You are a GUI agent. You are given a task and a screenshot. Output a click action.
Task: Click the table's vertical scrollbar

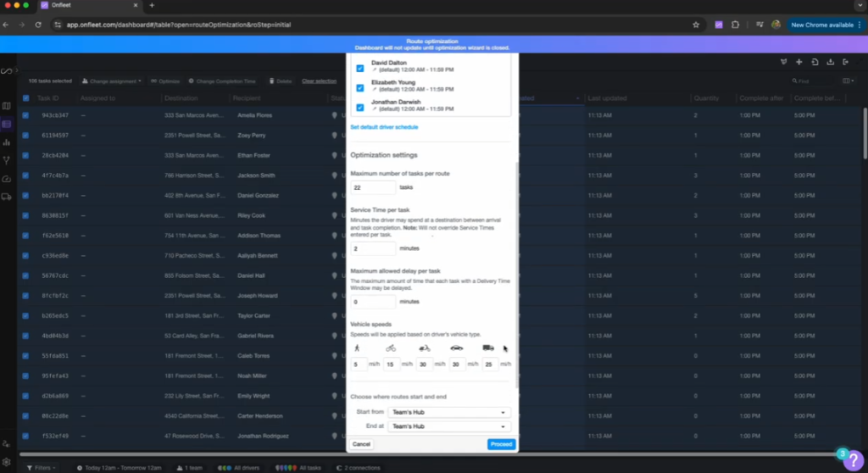click(x=865, y=133)
